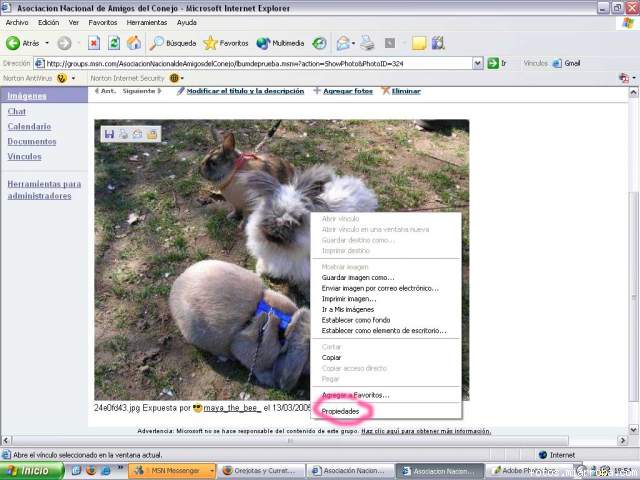
Task: Open the Documentos sidebar link
Action: [32, 141]
